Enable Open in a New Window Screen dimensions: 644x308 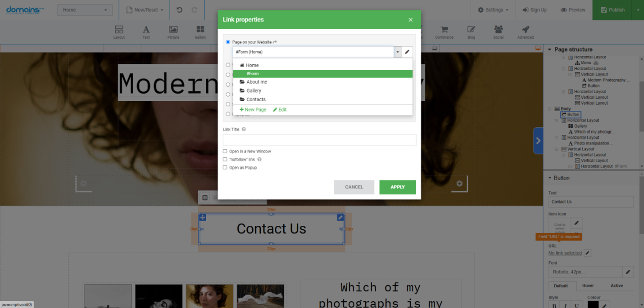click(225, 151)
